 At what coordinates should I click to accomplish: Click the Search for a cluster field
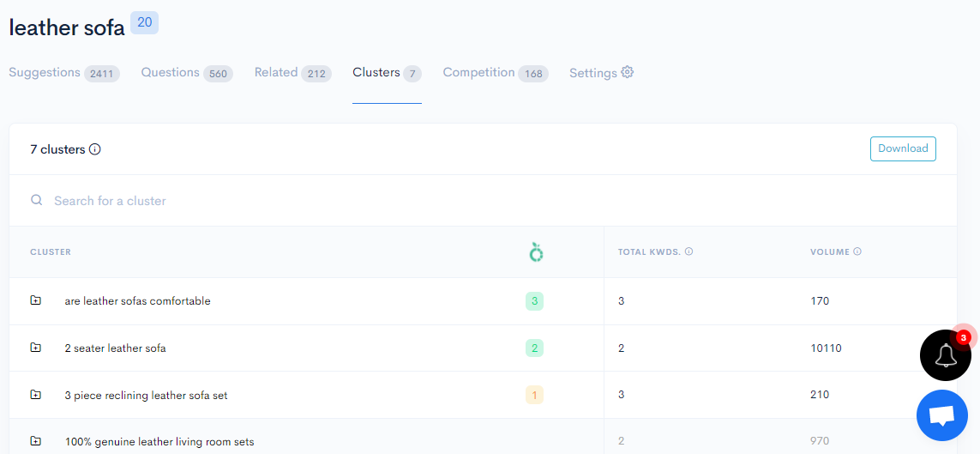(483, 201)
